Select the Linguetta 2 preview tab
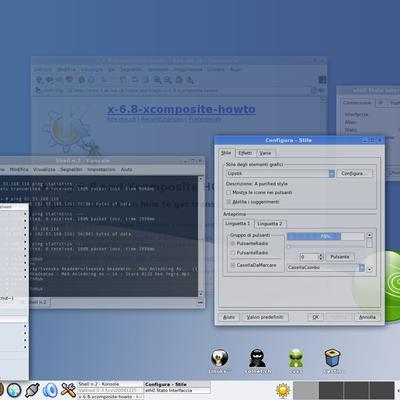400x400 pixels. click(269, 224)
